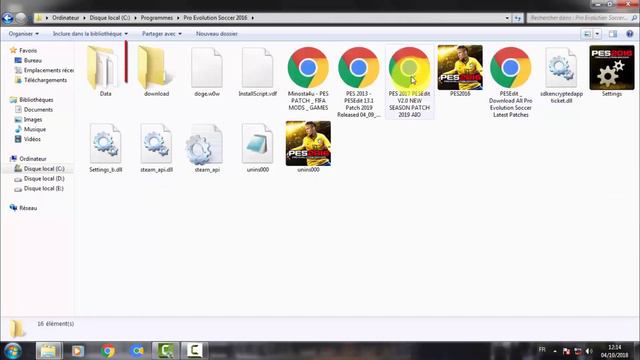Open the File Explorer taskbar button

[x=48, y=351]
